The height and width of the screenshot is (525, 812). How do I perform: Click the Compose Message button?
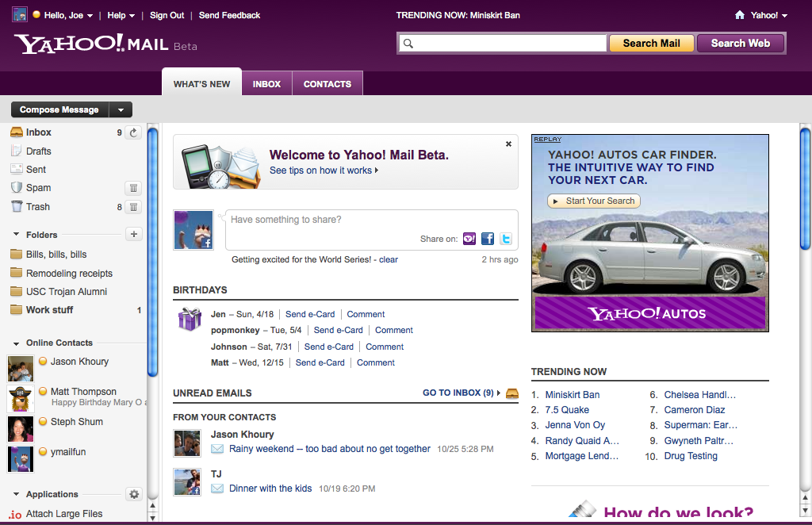[x=59, y=109]
